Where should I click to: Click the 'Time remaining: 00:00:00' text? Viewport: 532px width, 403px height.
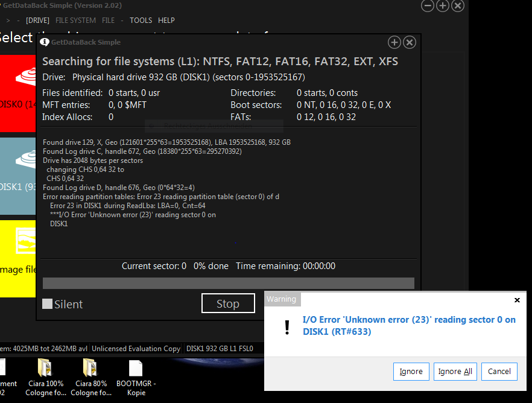click(x=286, y=266)
